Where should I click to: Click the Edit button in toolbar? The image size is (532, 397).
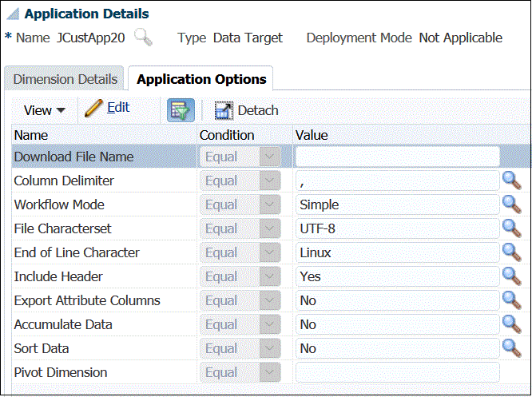coord(108,108)
